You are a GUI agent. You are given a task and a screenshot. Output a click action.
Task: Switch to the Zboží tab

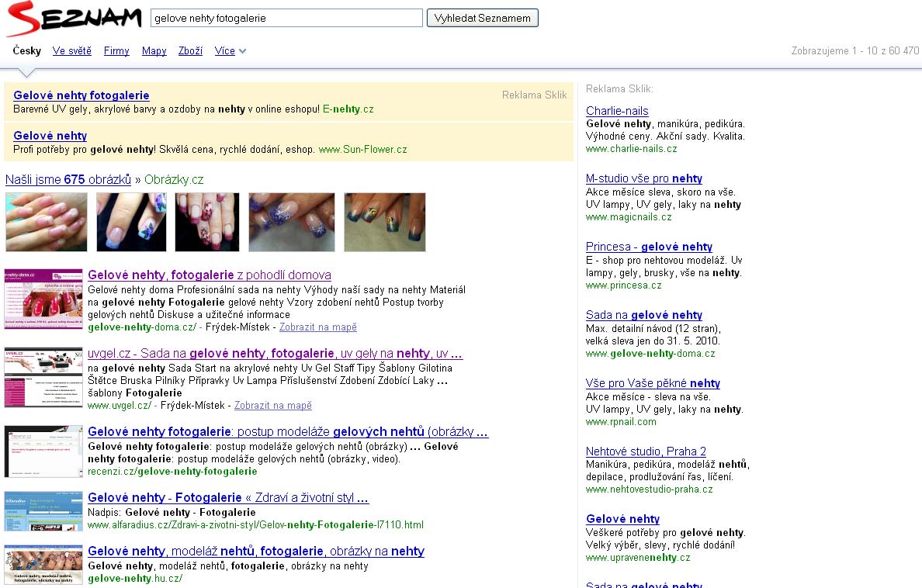(x=190, y=50)
